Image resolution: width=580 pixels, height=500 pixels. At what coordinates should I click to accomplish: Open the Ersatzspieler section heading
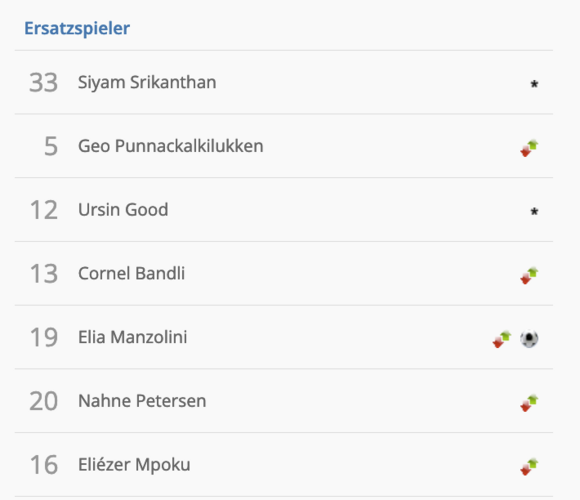(77, 28)
